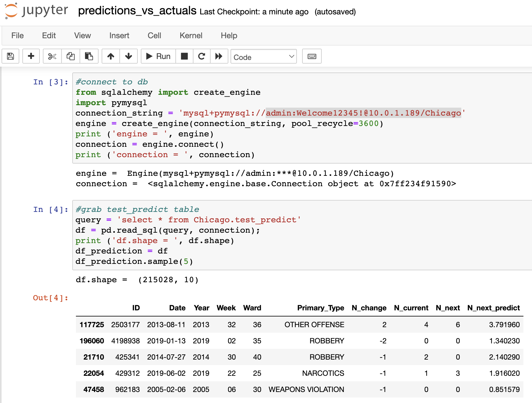Cut the selected cell with scissors icon
Viewport: 532px width, 403px height.
52,56
